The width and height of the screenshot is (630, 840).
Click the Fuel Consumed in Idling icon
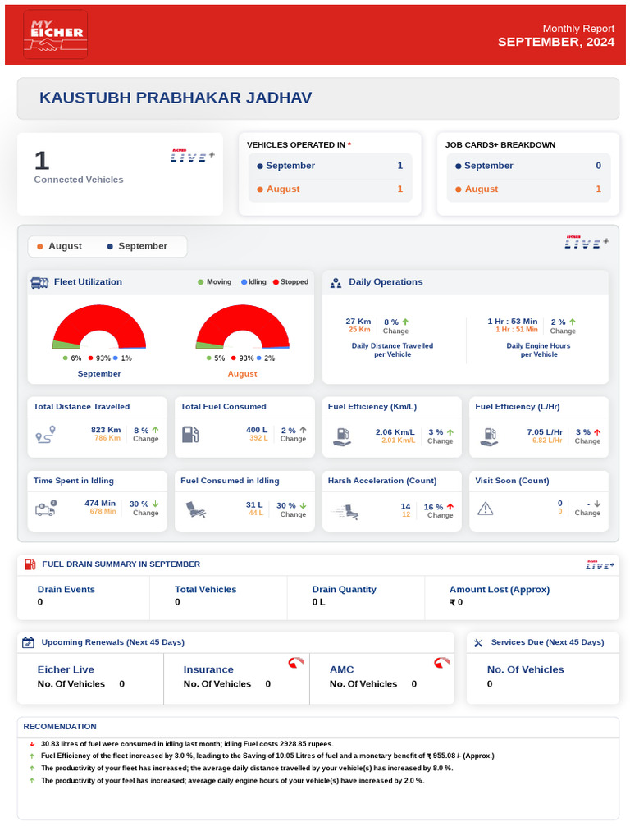click(x=195, y=509)
